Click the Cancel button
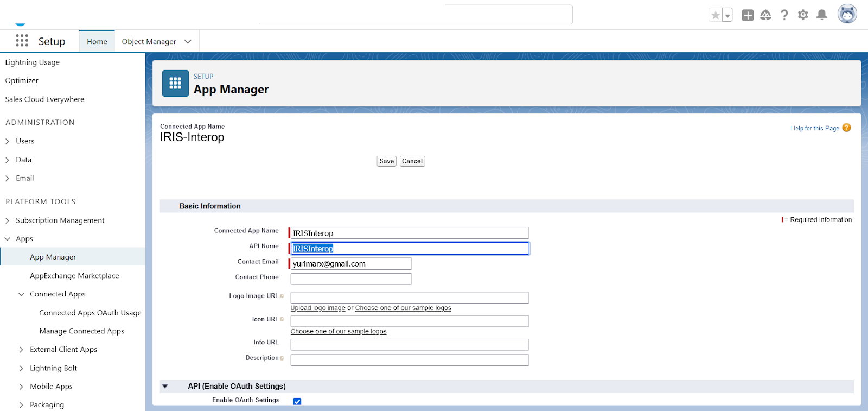The height and width of the screenshot is (411, 868). point(412,161)
